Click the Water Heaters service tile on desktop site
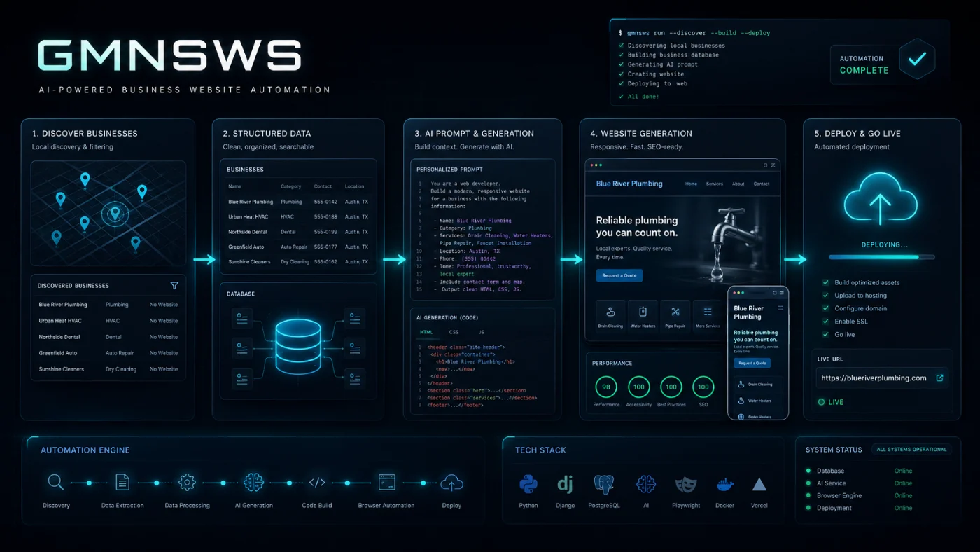This screenshot has width=980, height=552. (x=643, y=316)
